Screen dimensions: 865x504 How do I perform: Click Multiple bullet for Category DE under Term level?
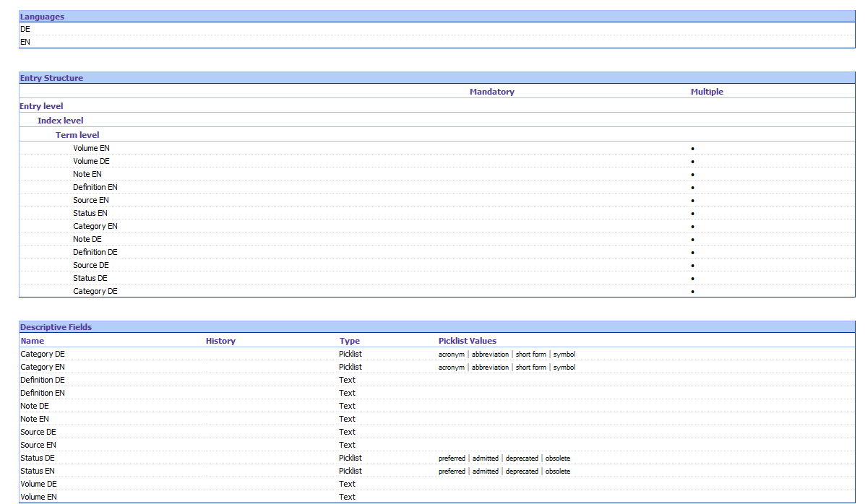692,292
